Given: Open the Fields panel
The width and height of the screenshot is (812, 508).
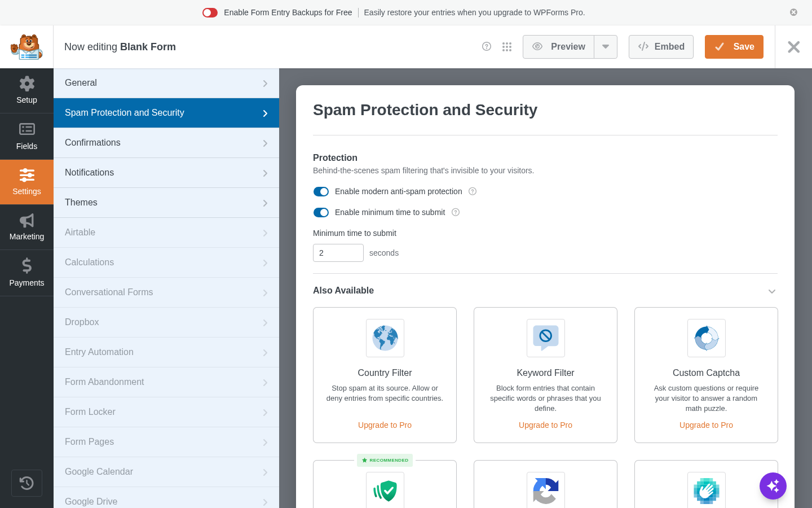Looking at the screenshot, I should click(27, 137).
